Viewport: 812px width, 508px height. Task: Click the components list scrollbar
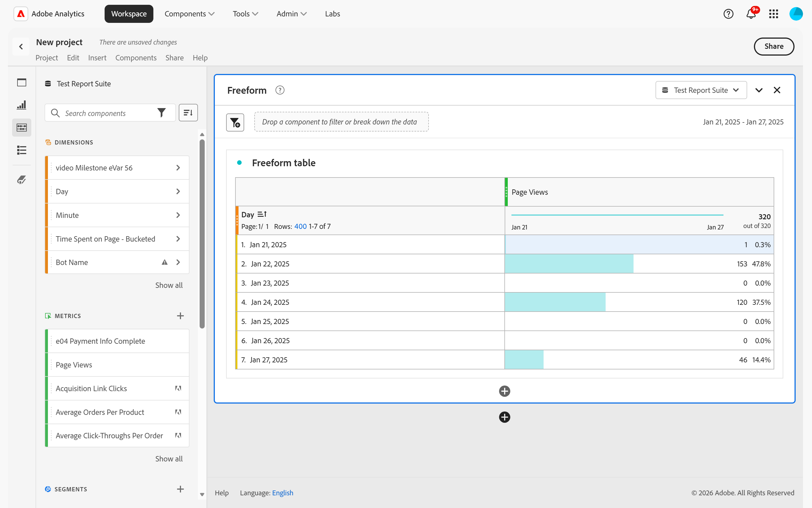point(202,234)
